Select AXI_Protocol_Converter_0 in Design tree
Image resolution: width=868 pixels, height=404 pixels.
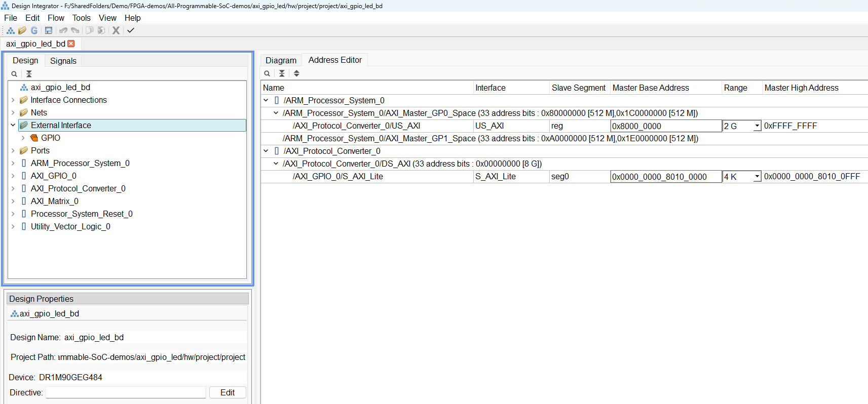78,188
